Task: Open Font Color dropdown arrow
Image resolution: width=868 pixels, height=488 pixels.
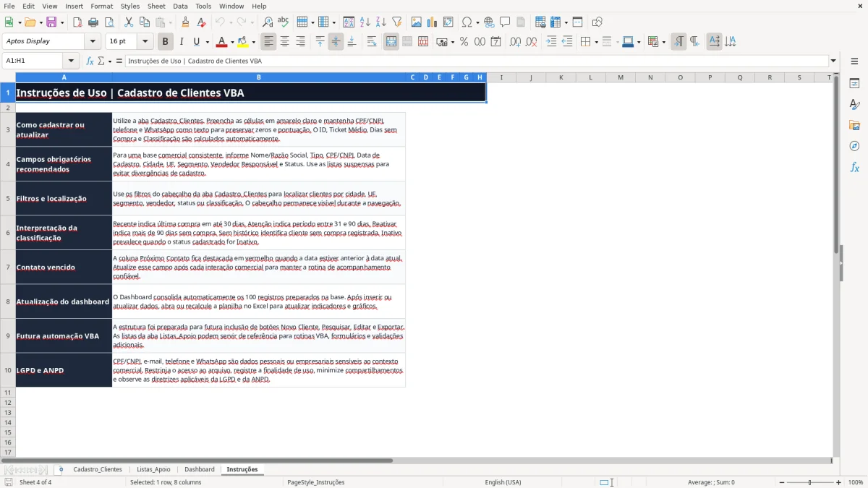Action: coord(232,42)
